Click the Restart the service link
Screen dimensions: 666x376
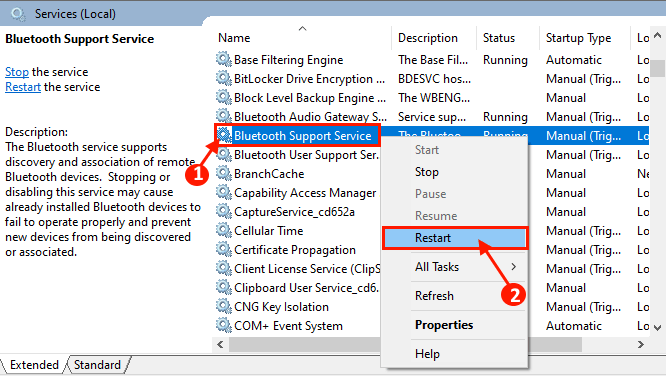[x=23, y=87]
